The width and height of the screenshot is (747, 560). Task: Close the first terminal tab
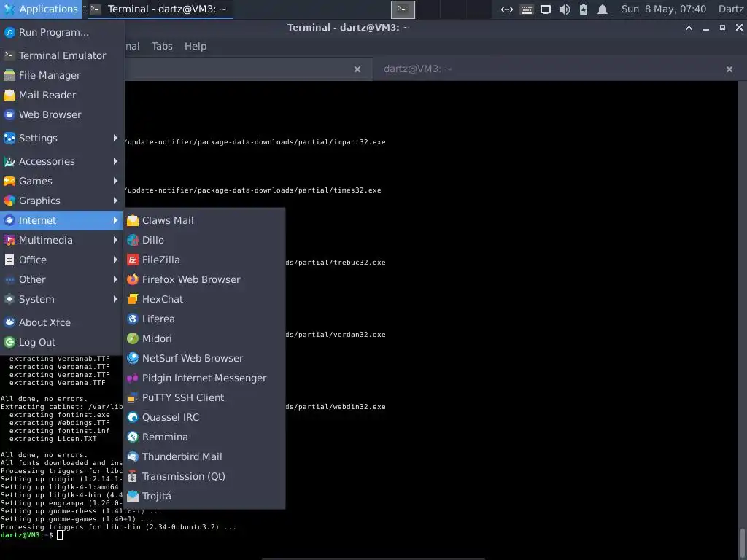tap(357, 69)
